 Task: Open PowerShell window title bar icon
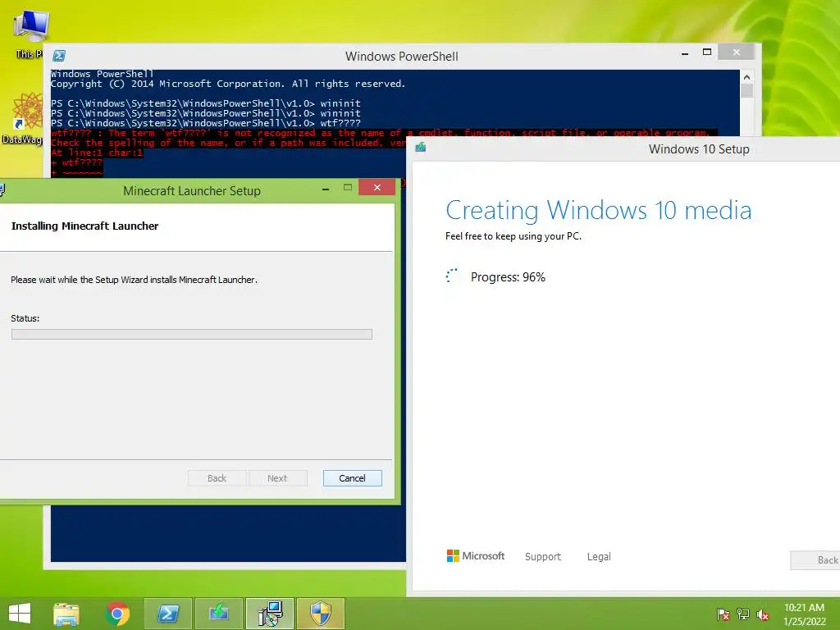[59, 56]
